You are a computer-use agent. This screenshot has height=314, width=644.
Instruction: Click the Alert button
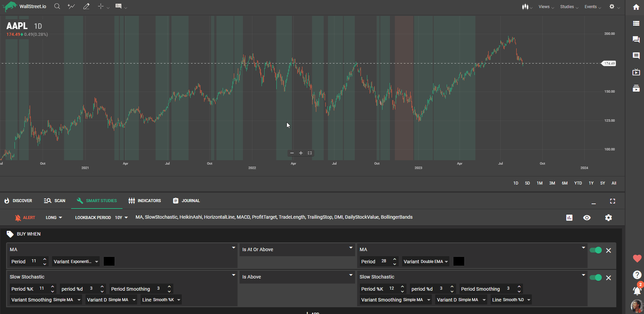(25, 218)
